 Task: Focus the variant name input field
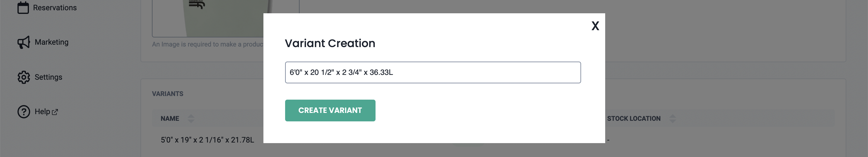coord(433,72)
